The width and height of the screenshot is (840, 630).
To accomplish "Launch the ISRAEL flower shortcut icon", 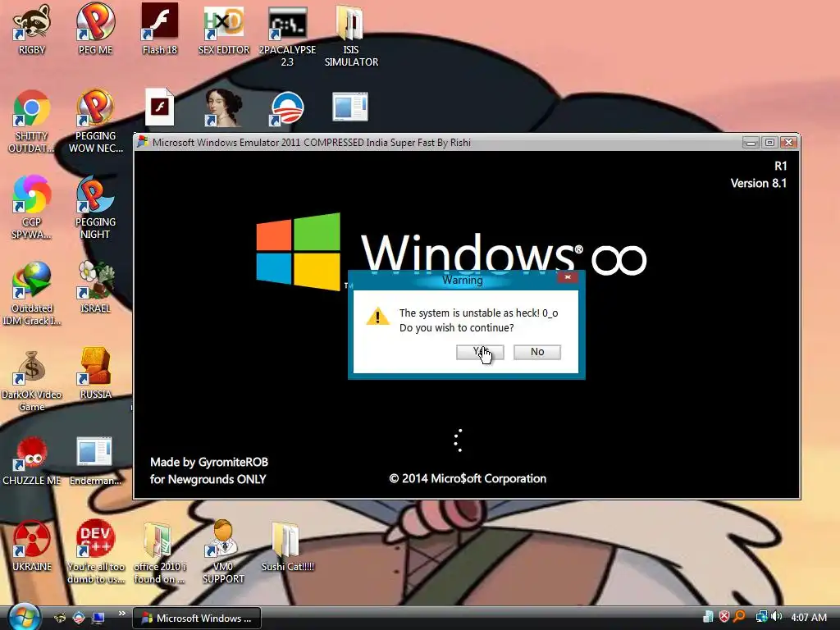I will click(95, 288).
